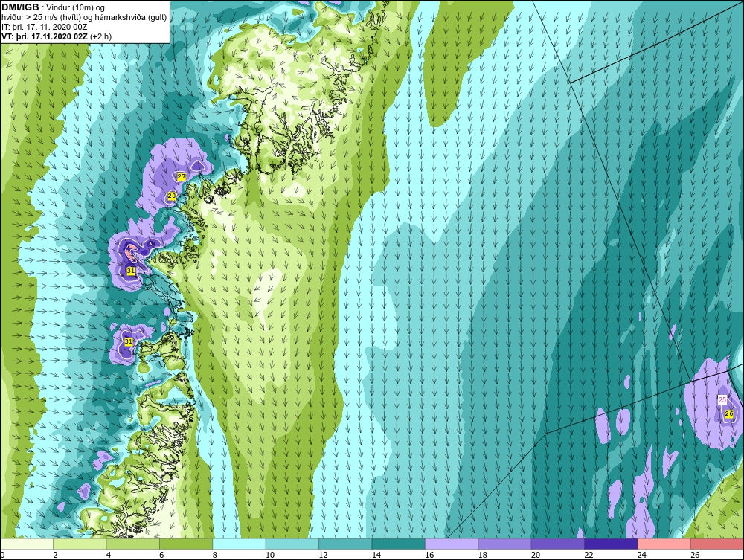The width and height of the screenshot is (744, 560).
Task: Click the 6–8 m/s olive green scale swatch
Action: [x=186, y=544]
